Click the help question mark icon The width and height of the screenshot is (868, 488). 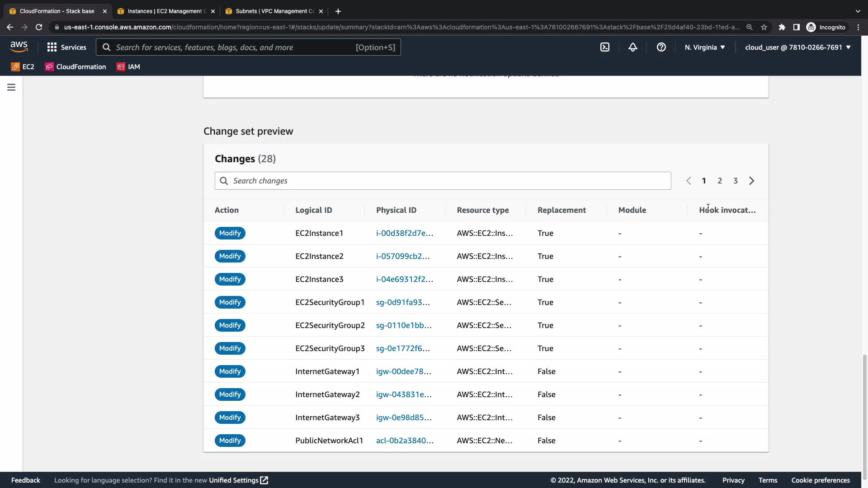(x=661, y=47)
